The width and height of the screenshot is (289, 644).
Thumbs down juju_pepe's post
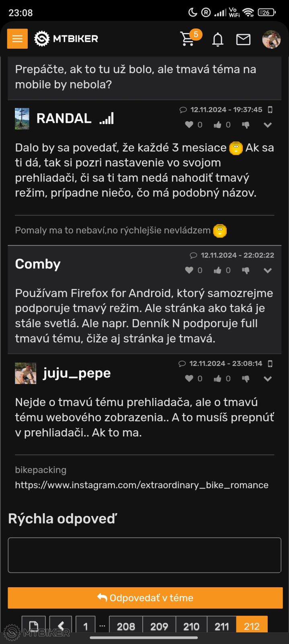(x=246, y=379)
